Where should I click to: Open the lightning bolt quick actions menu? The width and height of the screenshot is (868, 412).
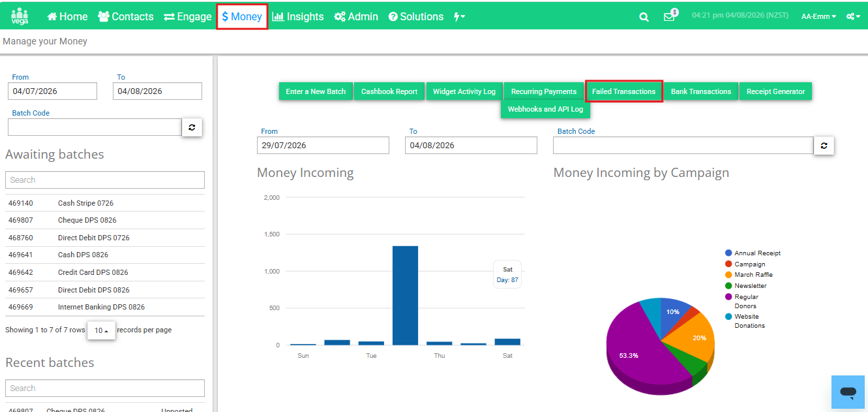coord(459,17)
